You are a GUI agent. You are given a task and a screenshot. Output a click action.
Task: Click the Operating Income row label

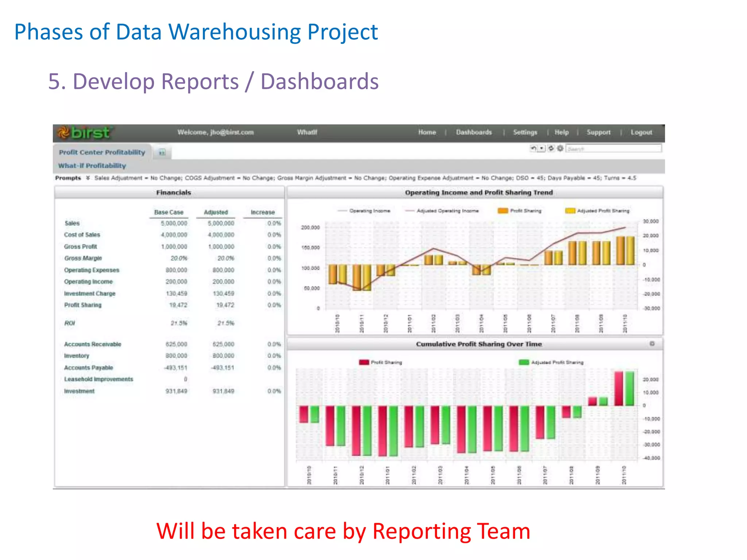pos(88,282)
